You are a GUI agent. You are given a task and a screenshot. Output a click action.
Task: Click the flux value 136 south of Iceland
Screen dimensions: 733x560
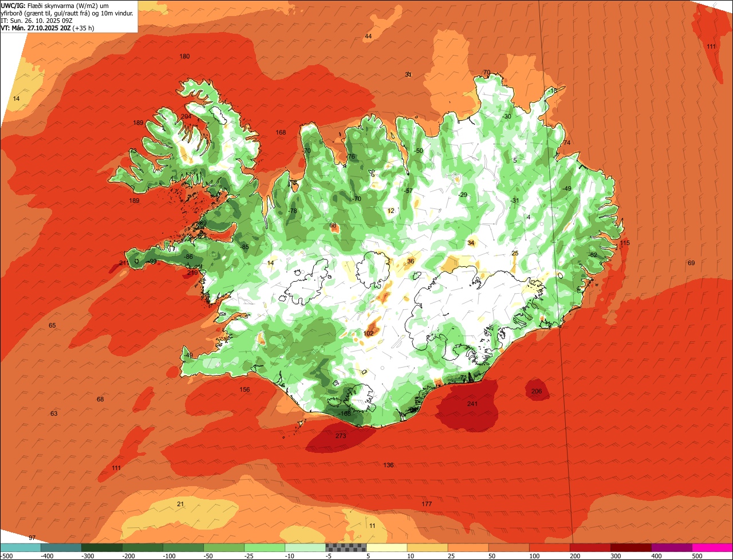[389, 465]
